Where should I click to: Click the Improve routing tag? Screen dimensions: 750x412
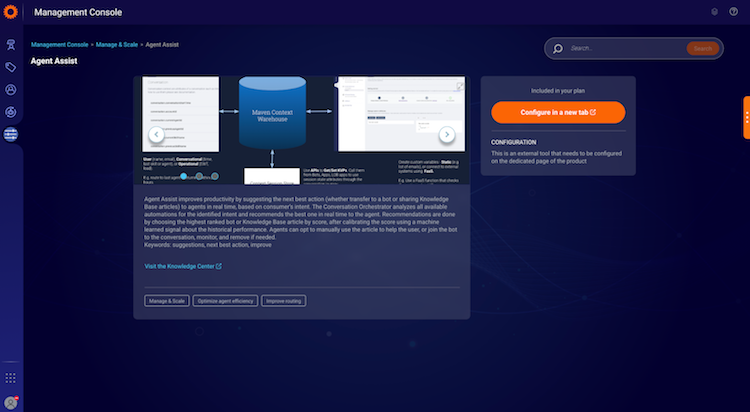[284, 301]
